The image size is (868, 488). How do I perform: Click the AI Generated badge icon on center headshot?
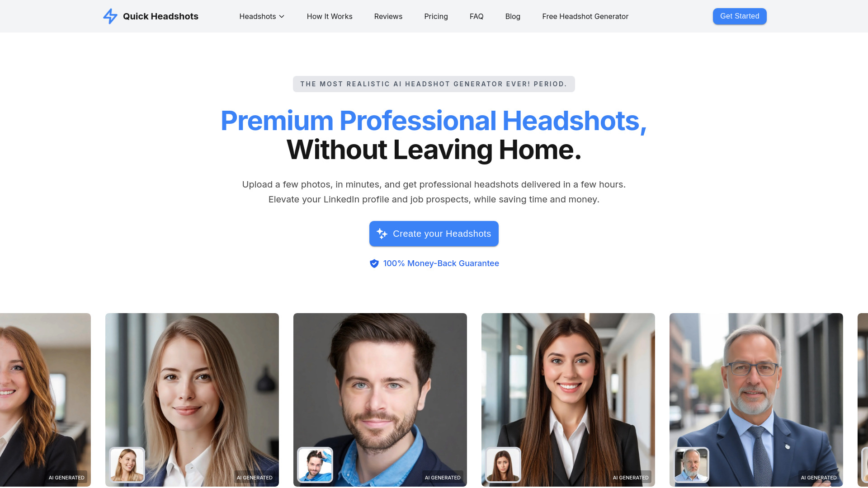pyautogui.click(x=442, y=477)
